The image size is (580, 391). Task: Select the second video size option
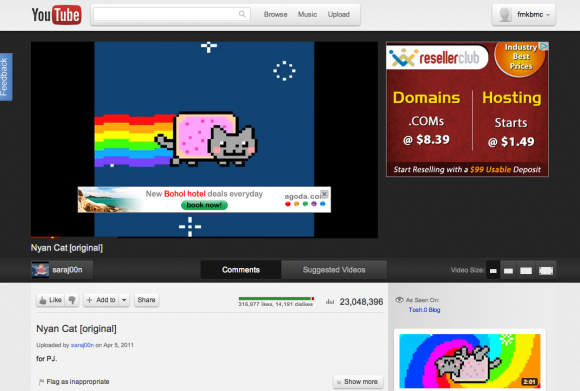tap(508, 270)
